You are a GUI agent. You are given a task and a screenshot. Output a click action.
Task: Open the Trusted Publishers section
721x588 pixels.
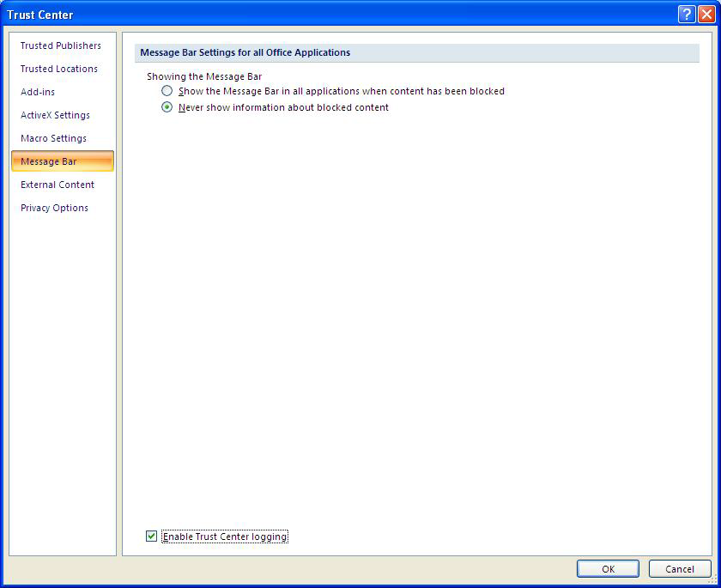(x=61, y=45)
